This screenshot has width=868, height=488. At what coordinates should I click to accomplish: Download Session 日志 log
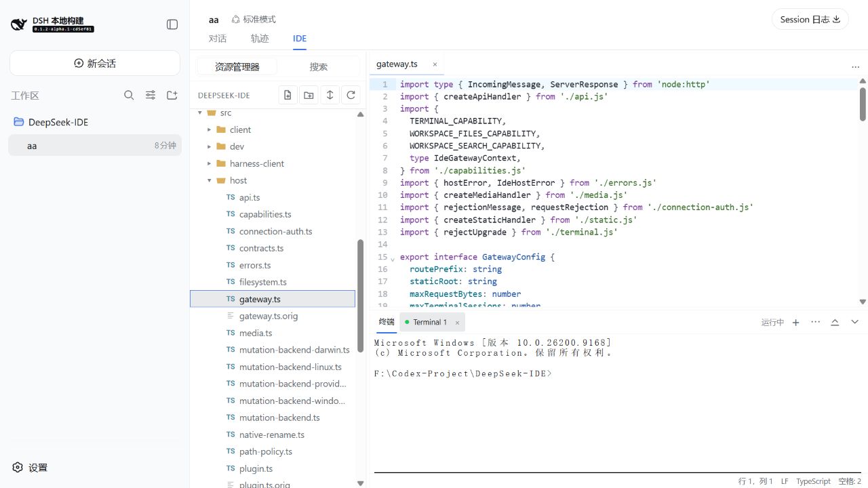810,19
